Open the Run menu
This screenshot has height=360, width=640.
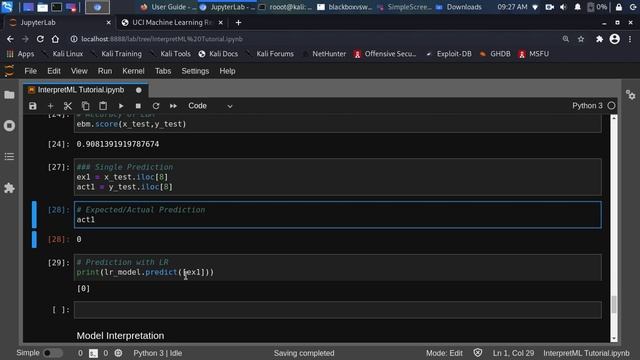pos(105,71)
